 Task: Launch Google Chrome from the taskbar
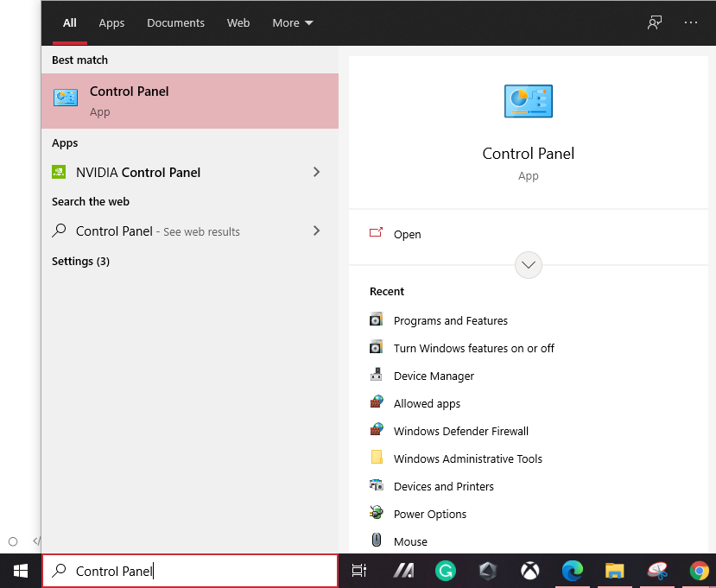click(699, 571)
